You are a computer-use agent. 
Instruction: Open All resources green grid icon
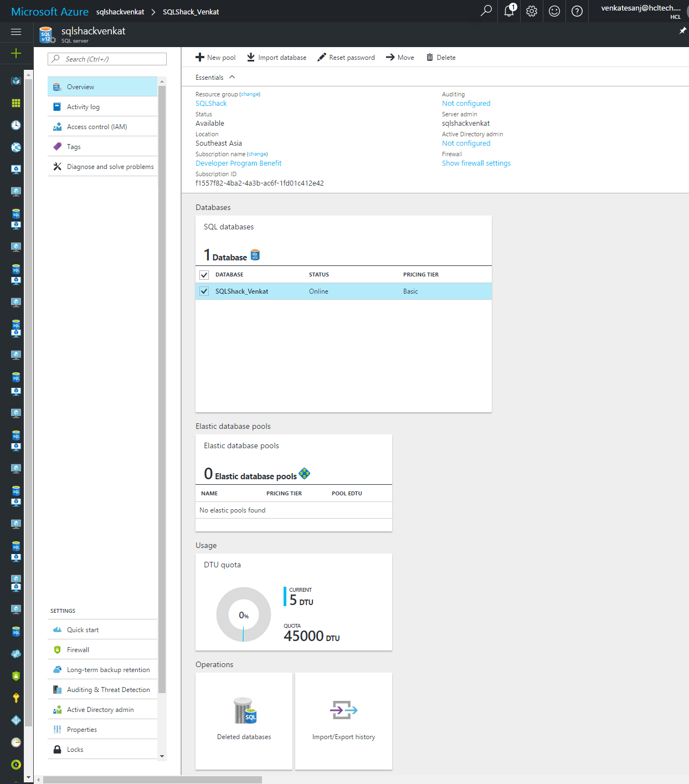[x=16, y=103]
